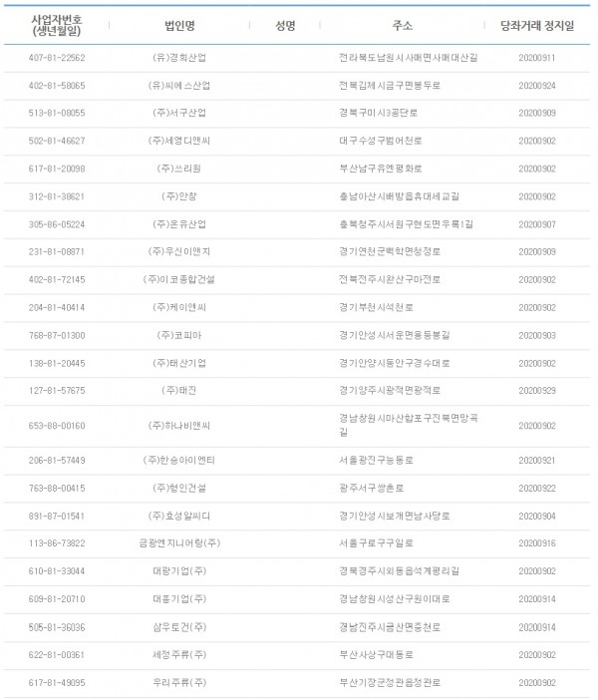Click company (주)이코종합건설

179,279
